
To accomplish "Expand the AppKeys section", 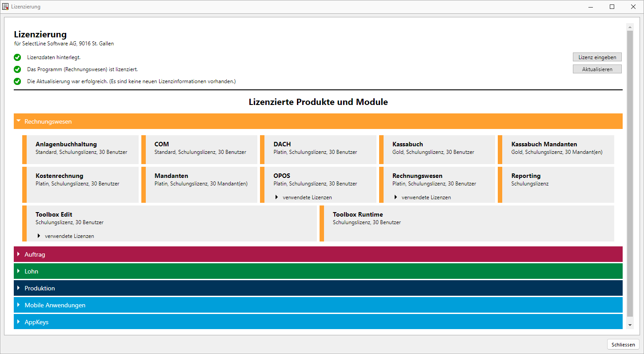I will tap(318, 322).
